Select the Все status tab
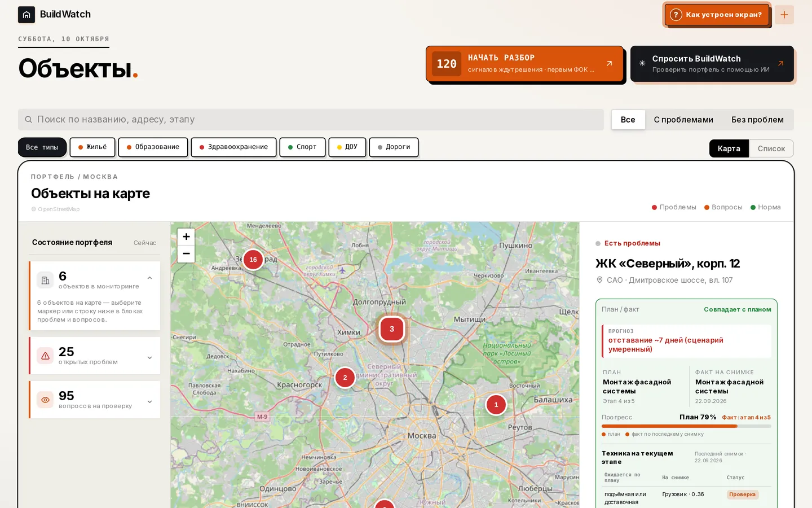 click(628, 120)
